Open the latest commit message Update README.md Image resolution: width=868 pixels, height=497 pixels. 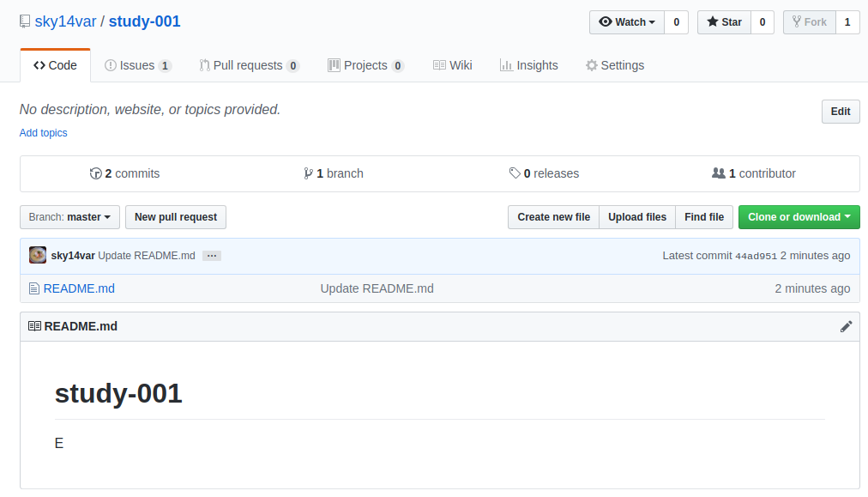(x=147, y=256)
